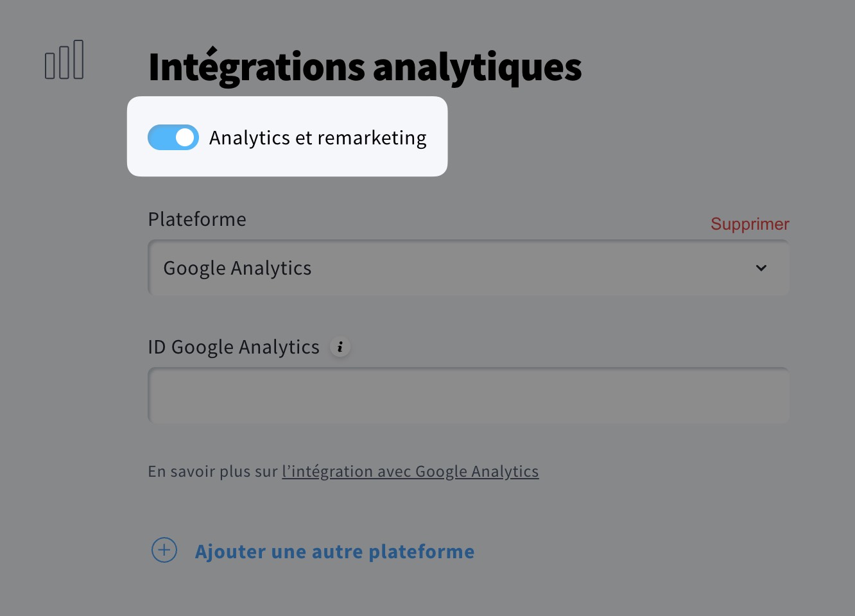Open the l'intégration avec Google Analytics link
This screenshot has width=855, height=616.
click(x=410, y=471)
